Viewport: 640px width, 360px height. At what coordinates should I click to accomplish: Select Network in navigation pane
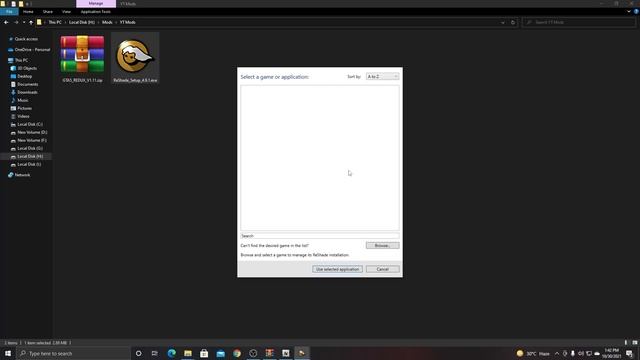pyautogui.click(x=22, y=175)
